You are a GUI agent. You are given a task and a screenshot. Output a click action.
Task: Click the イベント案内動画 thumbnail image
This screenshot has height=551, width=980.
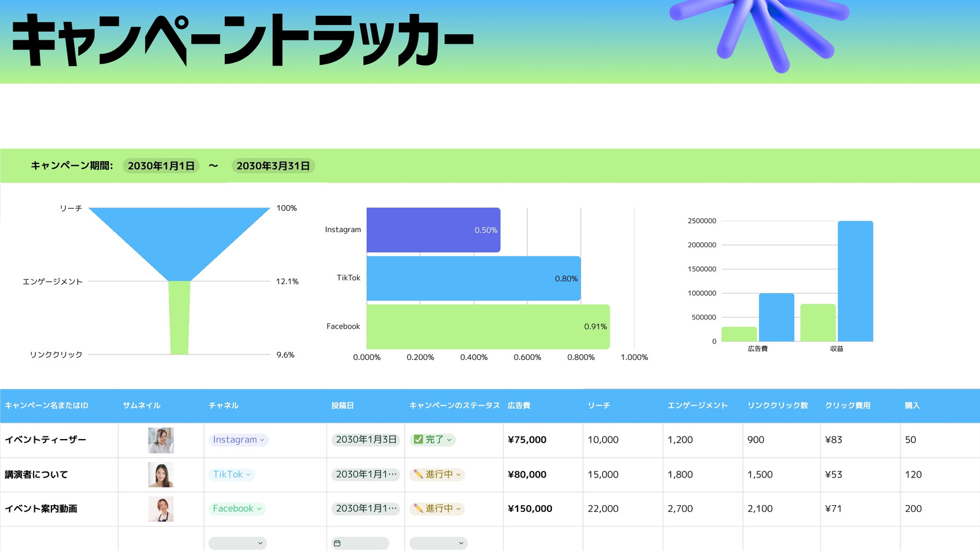[x=161, y=509]
